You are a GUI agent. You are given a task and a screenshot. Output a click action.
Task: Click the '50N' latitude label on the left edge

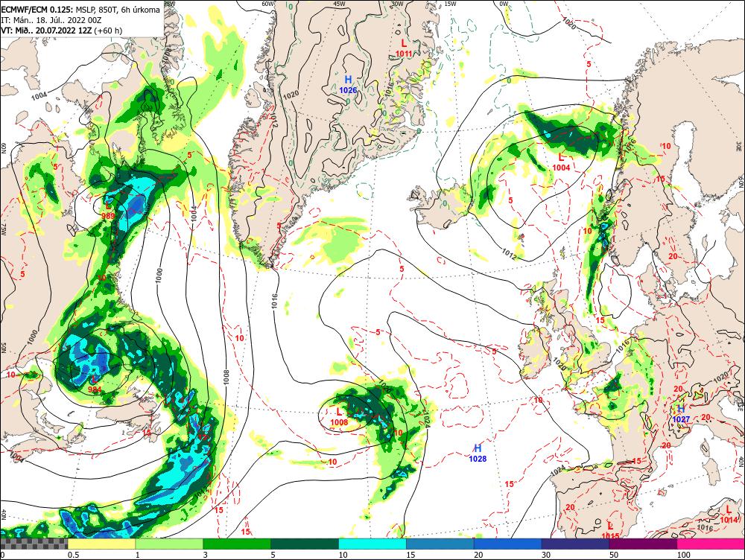tap(3, 349)
